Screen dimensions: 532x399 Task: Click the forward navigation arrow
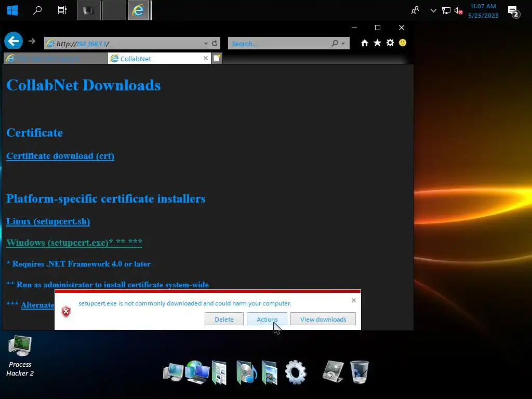tap(32, 41)
